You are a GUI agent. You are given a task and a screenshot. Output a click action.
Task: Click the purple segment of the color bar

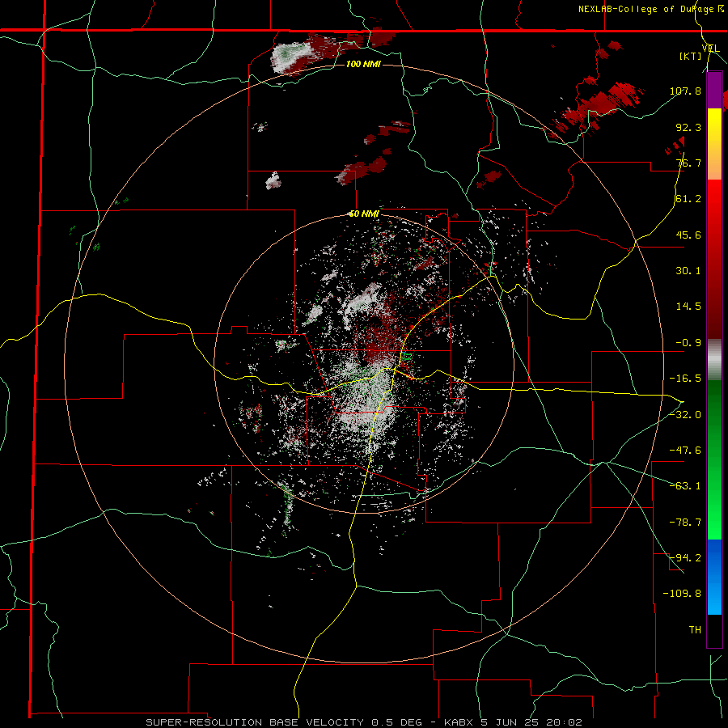point(714,91)
